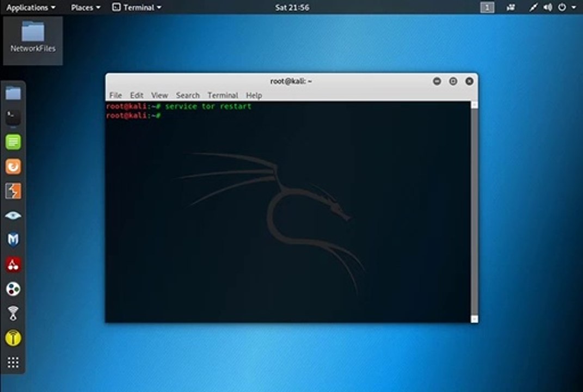Image resolution: width=583 pixels, height=392 pixels.
Task: Open the red Cherrytree dock icon
Action: tap(13, 265)
